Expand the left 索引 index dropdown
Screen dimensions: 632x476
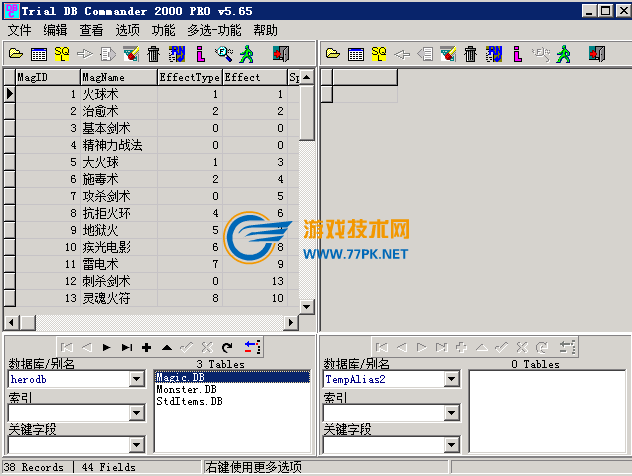point(137,412)
